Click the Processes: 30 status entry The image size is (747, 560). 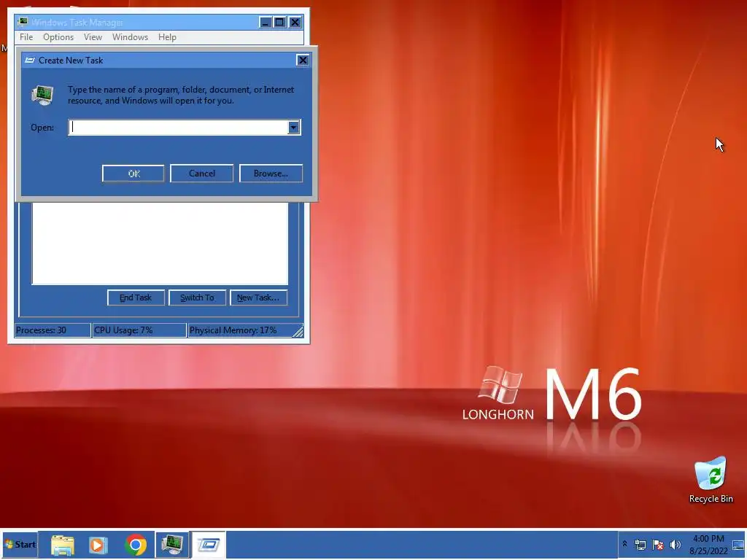coord(53,330)
